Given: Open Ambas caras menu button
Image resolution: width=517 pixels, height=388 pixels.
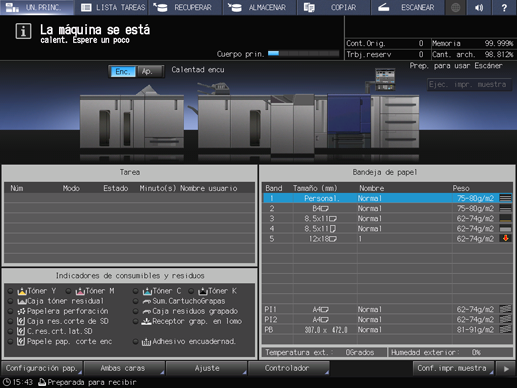Looking at the screenshot, I should pos(124,368).
